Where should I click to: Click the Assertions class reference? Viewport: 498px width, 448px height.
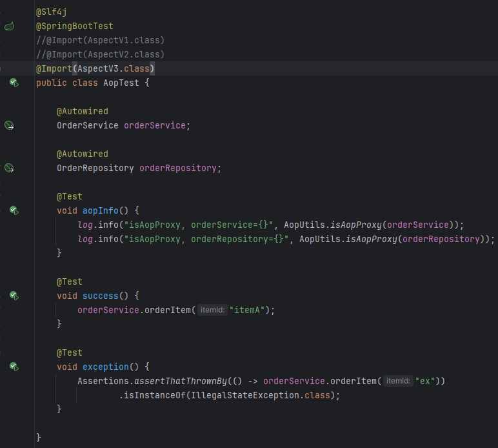(103, 381)
